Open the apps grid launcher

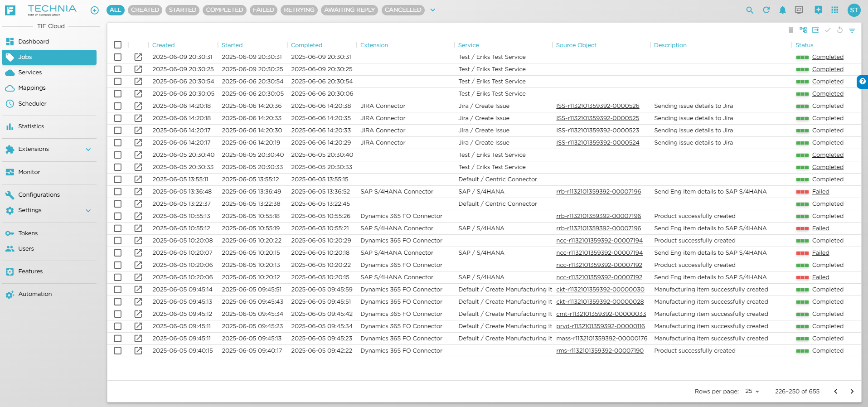[834, 10]
